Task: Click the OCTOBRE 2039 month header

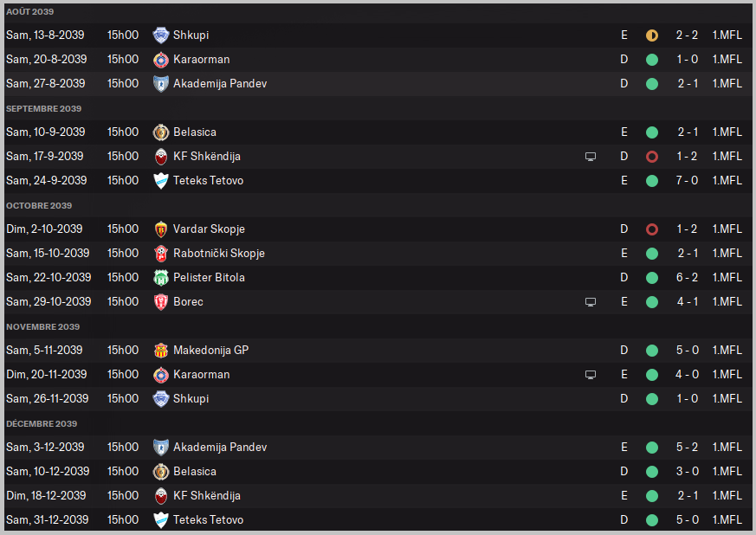Action: 39,206
